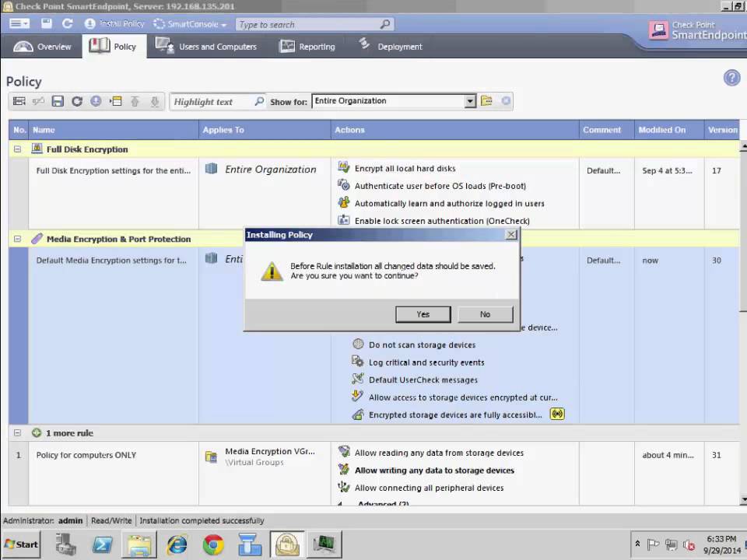Collapse Media Encryption & Port Protection section
The image size is (747, 560).
pyautogui.click(x=18, y=239)
